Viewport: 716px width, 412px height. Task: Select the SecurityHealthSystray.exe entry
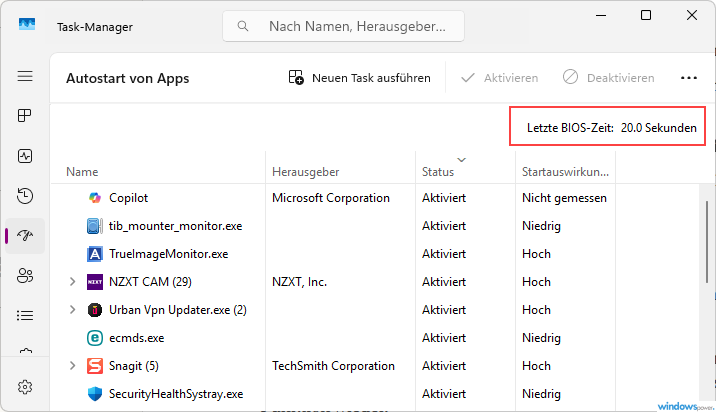click(x=176, y=394)
